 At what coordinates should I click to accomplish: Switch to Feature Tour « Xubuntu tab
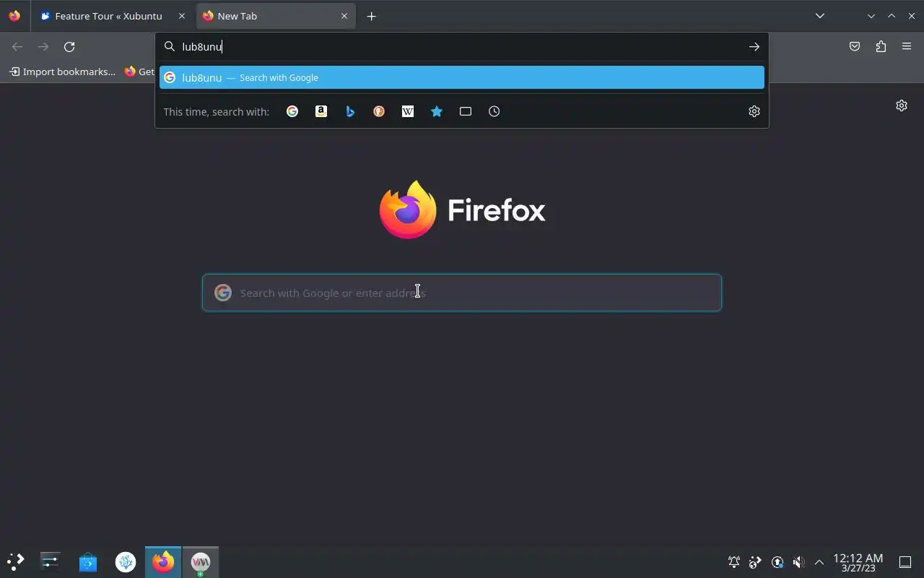[113, 16]
